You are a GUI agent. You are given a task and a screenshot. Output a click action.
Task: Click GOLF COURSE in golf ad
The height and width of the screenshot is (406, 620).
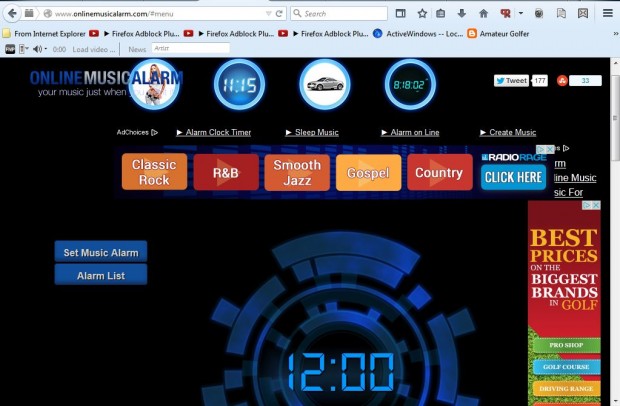(566, 367)
